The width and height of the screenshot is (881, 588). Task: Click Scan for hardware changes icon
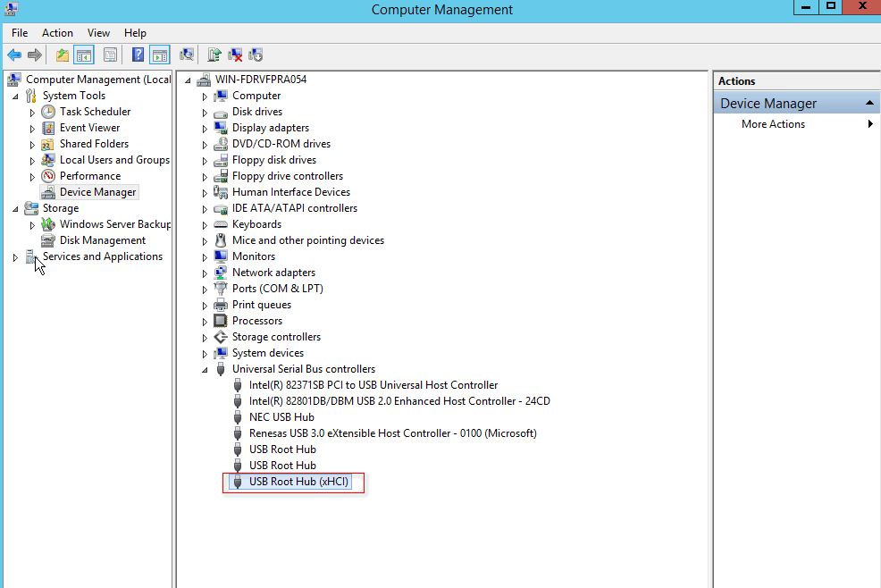pyautogui.click(x=187, y=55)
